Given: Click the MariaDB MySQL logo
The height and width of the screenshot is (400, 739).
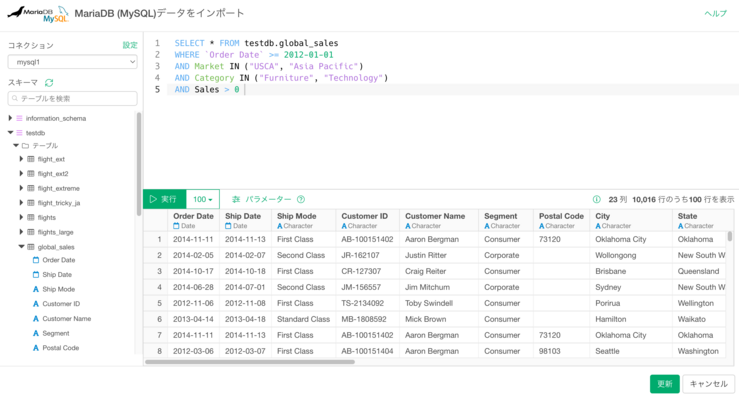Looking at the screenshot, I should tap(41, 14).
